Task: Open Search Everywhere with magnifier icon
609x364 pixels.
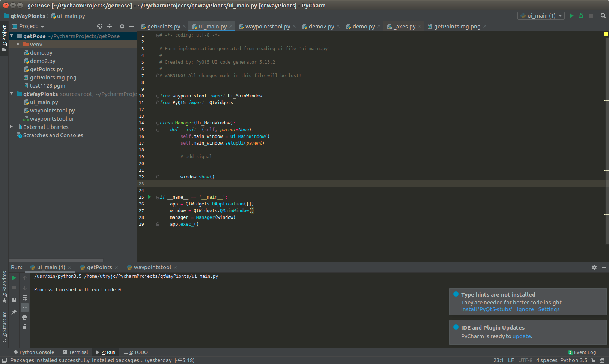Action: pos(603,16)
